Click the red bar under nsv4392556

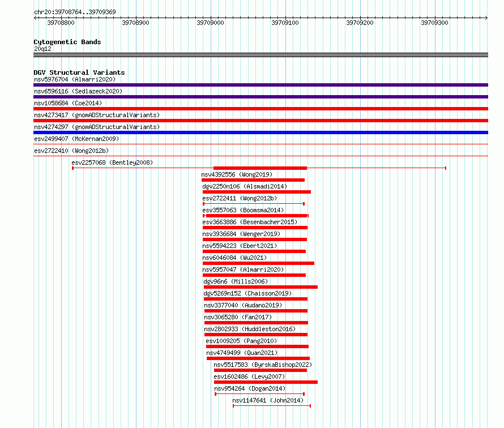pyautogui.click(x=253, y=180)
